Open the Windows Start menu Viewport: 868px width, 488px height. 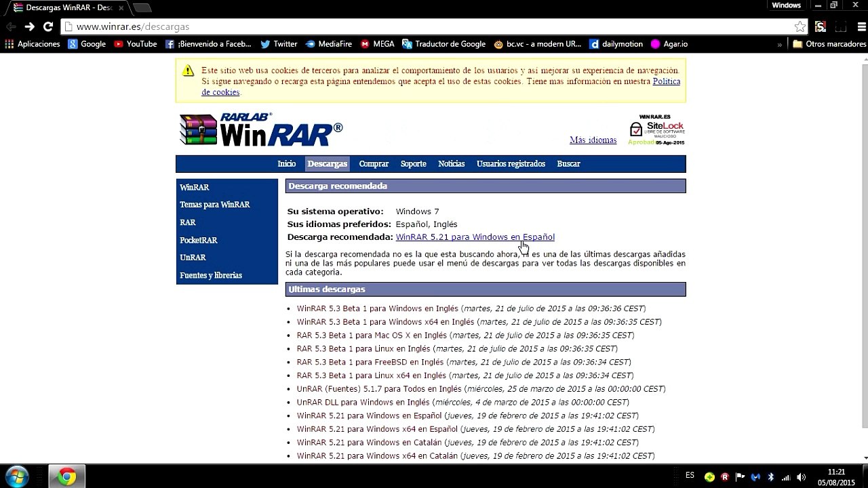click(16, 476)
